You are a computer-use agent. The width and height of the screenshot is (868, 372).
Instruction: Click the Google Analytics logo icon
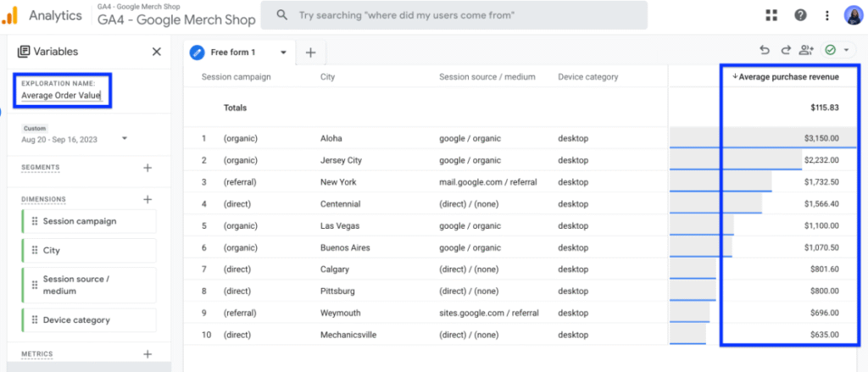[9, 15]
